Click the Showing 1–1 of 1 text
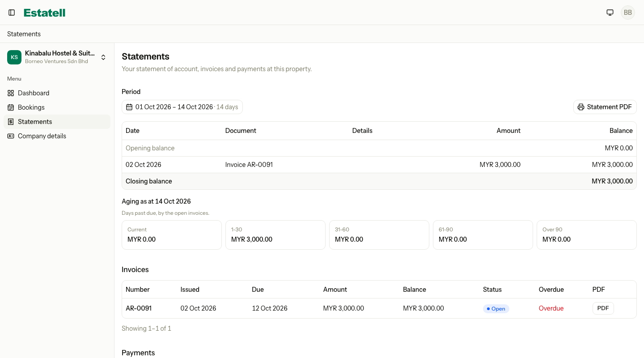 [146, 328]
